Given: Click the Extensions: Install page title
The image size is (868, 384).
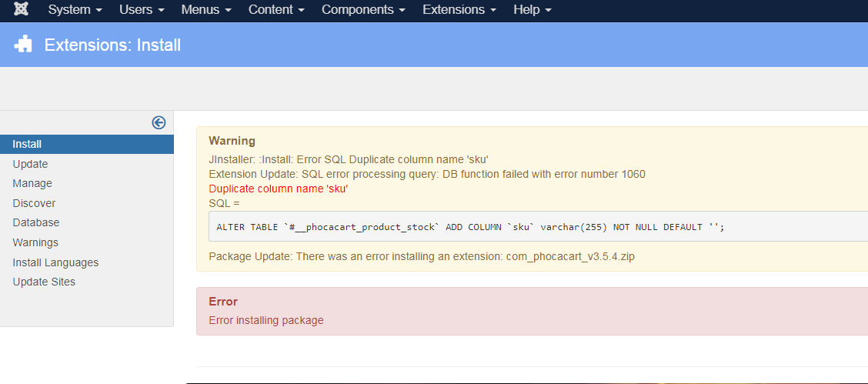Looking at the screenshot, I should point(113,45).
